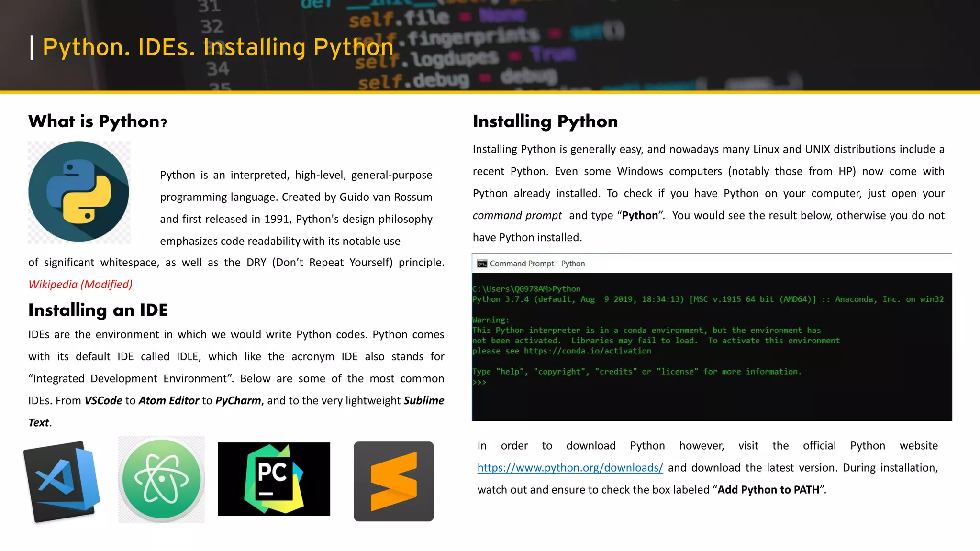This screenshot has width=980, height=551.
Task: Click the italic "command prompt" phrase
Action: (x=517, y=215)
